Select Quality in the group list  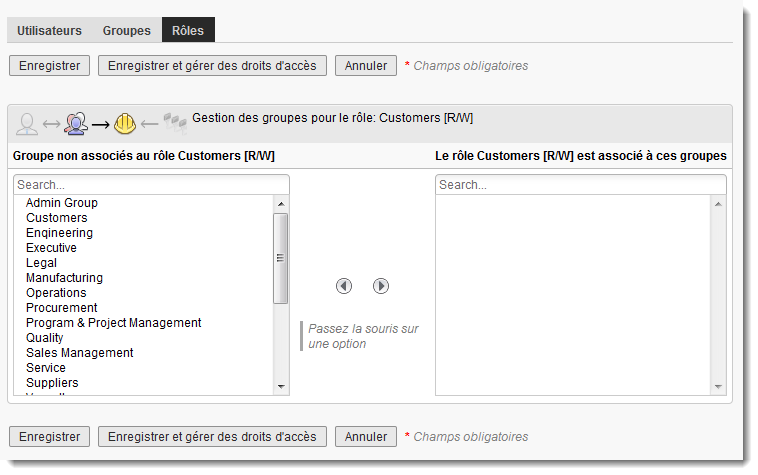point(144,338)
